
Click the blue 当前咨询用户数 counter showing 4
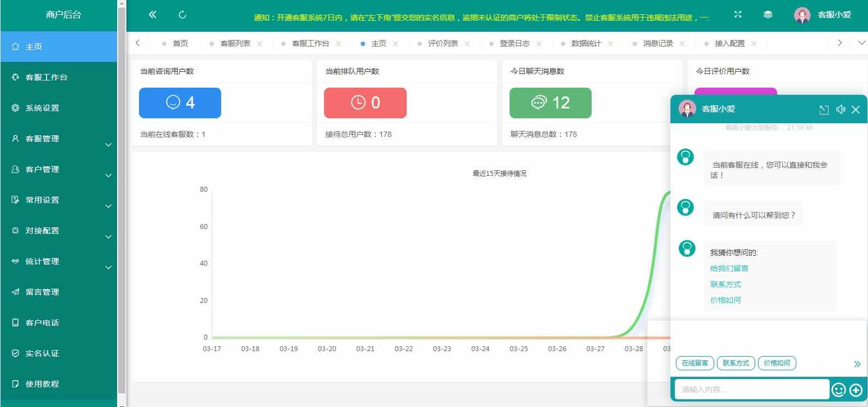pyautogui.click(x=180, y=103)
